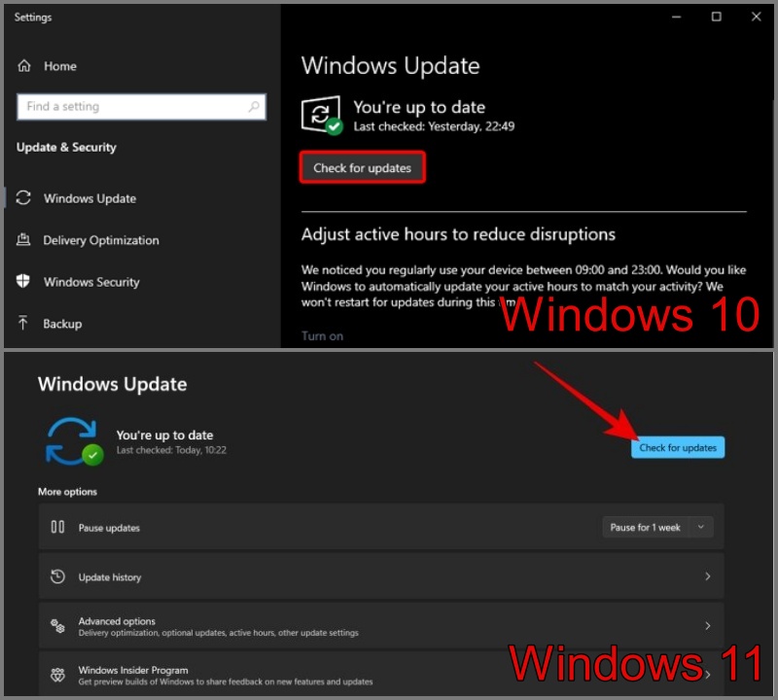The width and height of the screenshot is (778, 700).
Task: Close the Settings window
Action: [x=757, y=17]
